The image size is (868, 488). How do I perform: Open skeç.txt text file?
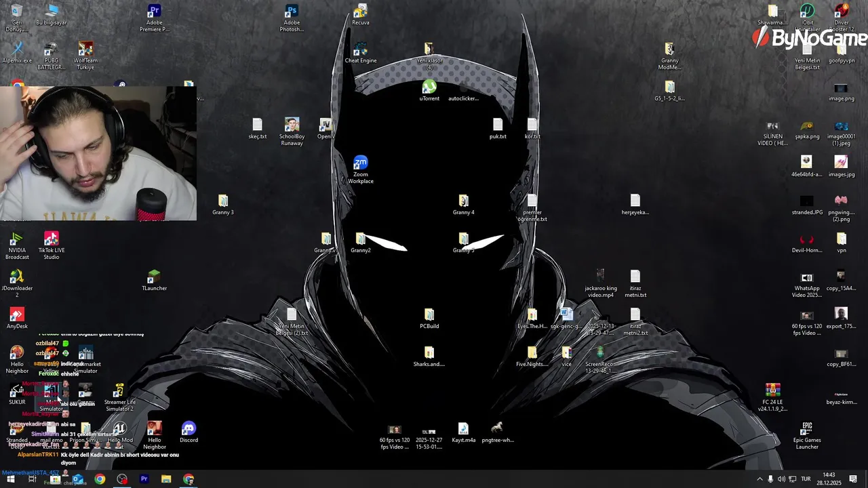(257, 129)
